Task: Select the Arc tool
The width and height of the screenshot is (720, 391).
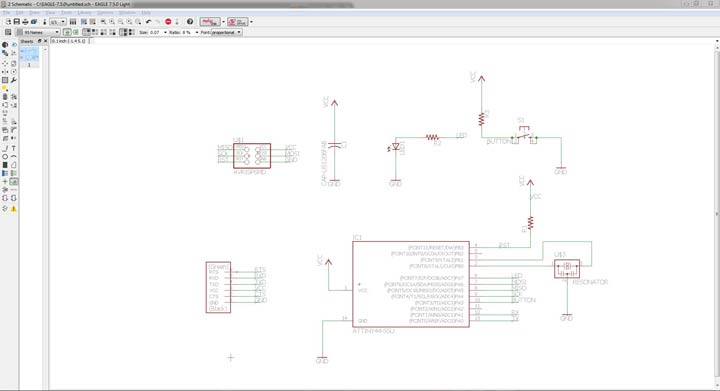Action: pyautogui.click(x=14, y=156)
